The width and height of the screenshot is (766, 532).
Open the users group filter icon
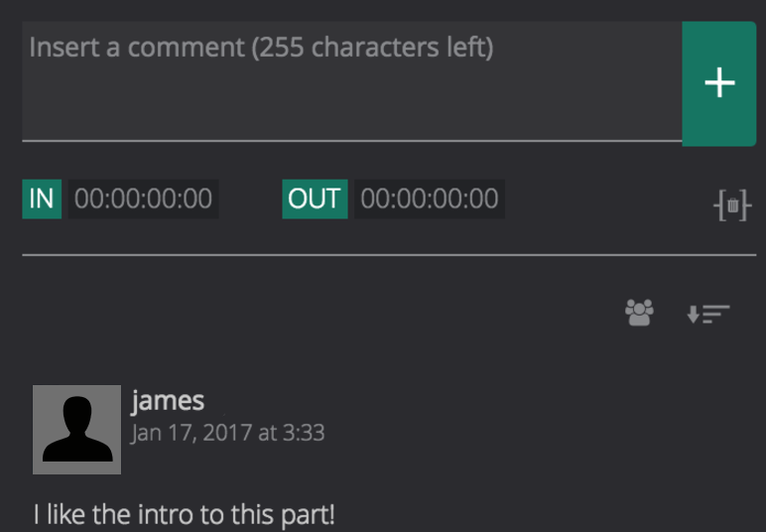[x=640, y=314]
